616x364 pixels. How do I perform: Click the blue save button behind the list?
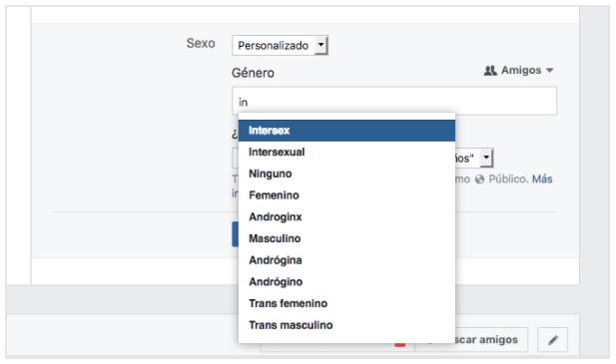click(235, 234)
